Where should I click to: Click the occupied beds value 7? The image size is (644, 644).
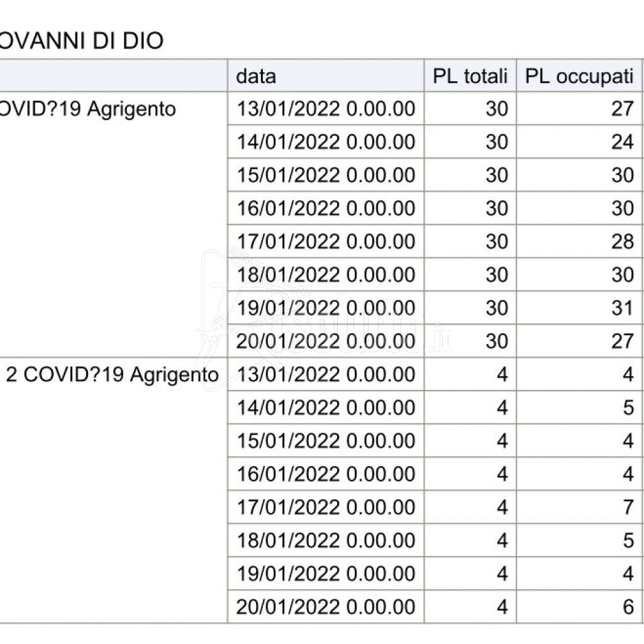click(x=628, y=507)
